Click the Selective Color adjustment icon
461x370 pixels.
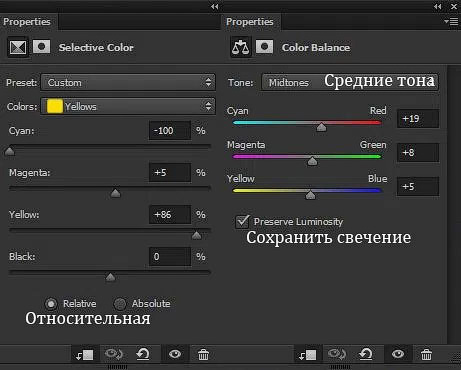pyautogui.click(x=18, y=47)
